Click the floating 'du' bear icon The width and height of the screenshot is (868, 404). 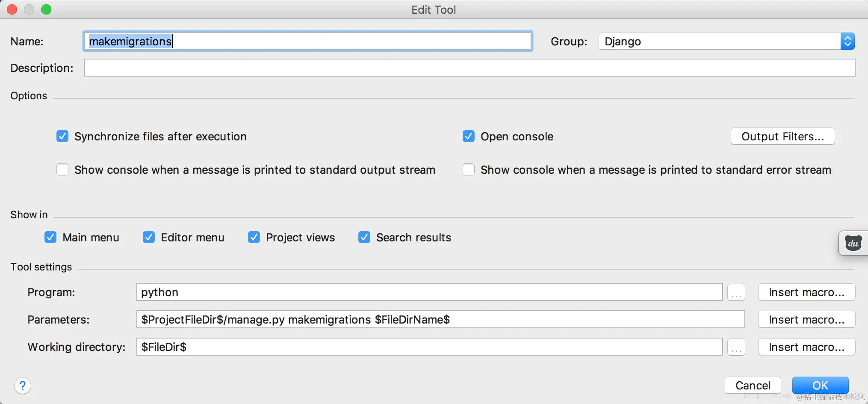(853, 243)
